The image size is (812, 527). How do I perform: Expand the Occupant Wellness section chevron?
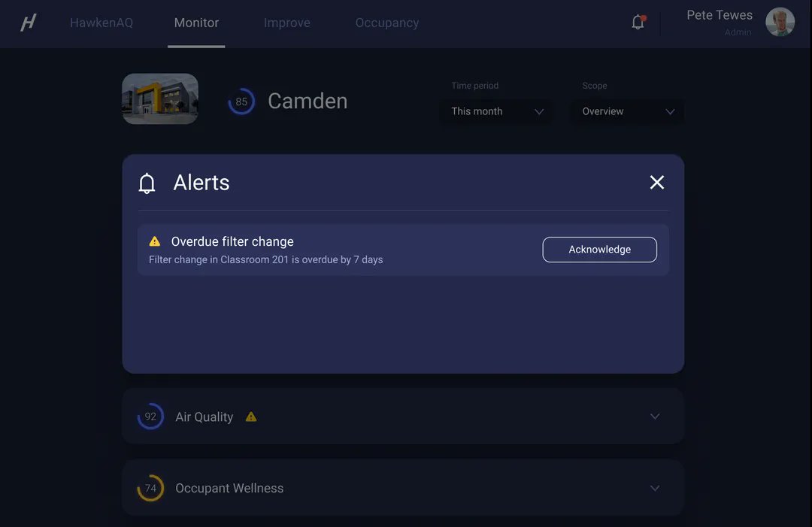655,488
